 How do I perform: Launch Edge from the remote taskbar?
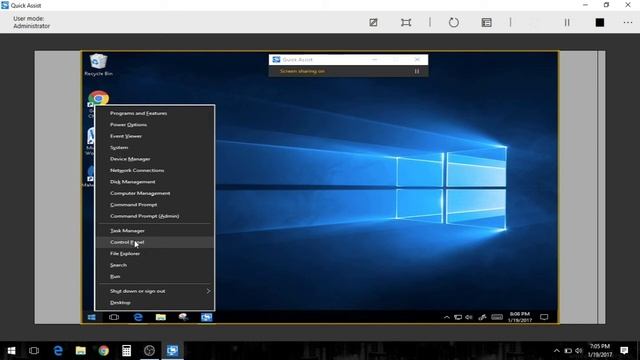click(x=138, y=317)
